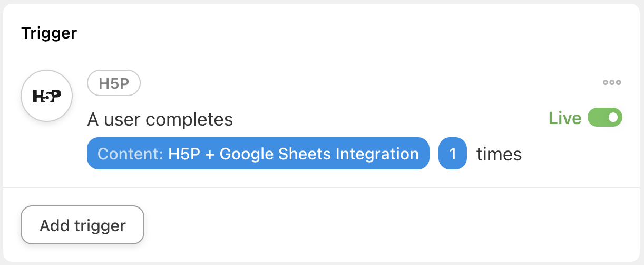The image size is (644, 265).
Task: Click the gray H5P badge above the sentence
Action: (113, 83)
